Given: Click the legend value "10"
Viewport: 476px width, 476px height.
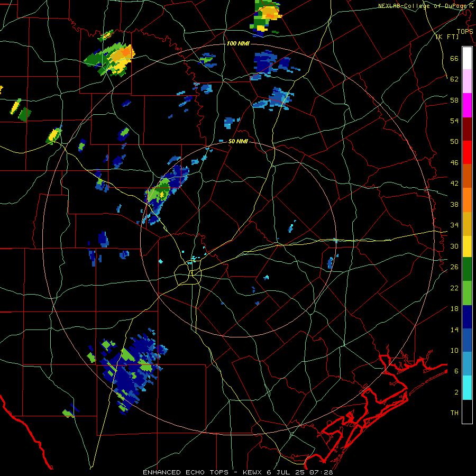Looking at the screenshot, I should click(x=454, y=350).
